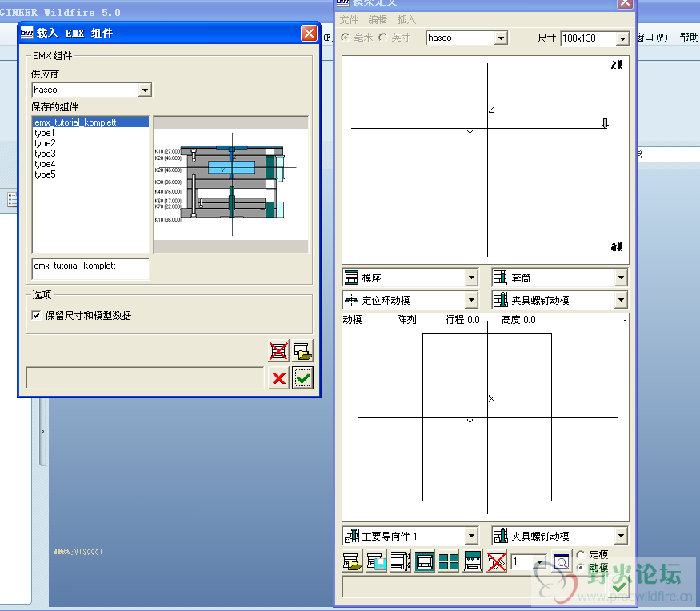
Task: Select the 定模 radio button
Action: 581,554
